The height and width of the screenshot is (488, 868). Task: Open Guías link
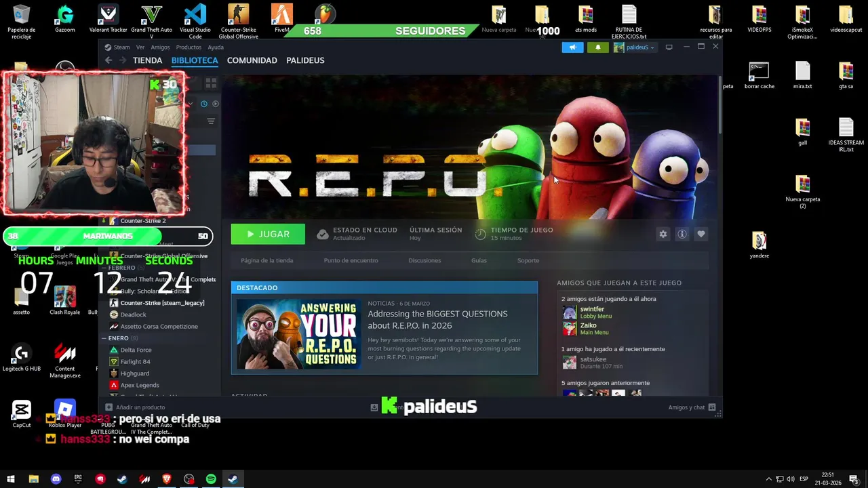tap(479, 260)
